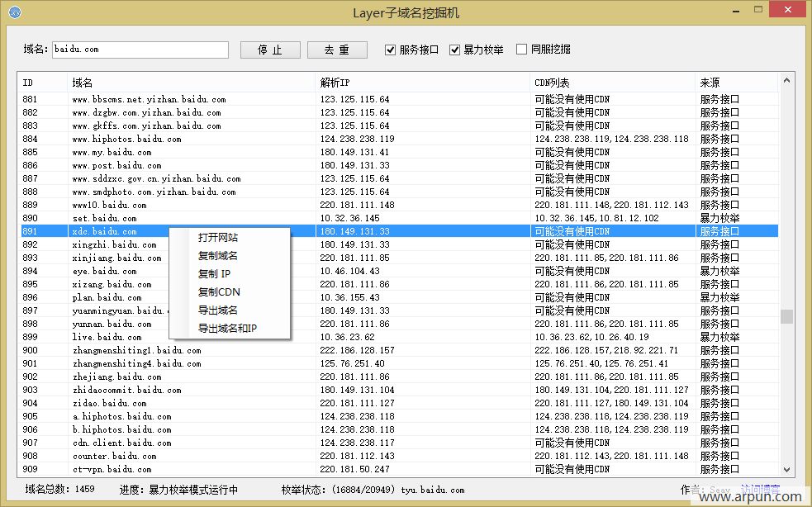Select row www10.baidu.com
This screenshot has height=507, width=812.
pyautogui.click(x=399, y=205)
